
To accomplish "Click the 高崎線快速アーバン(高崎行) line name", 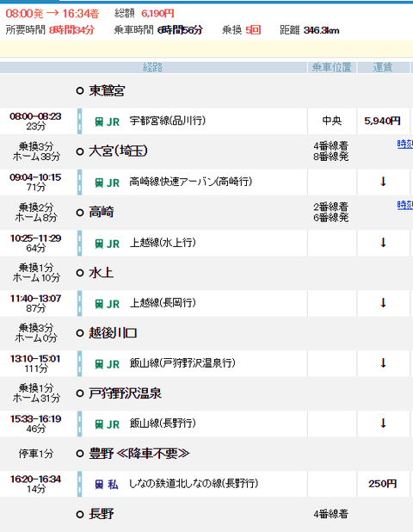I will 190,182.
